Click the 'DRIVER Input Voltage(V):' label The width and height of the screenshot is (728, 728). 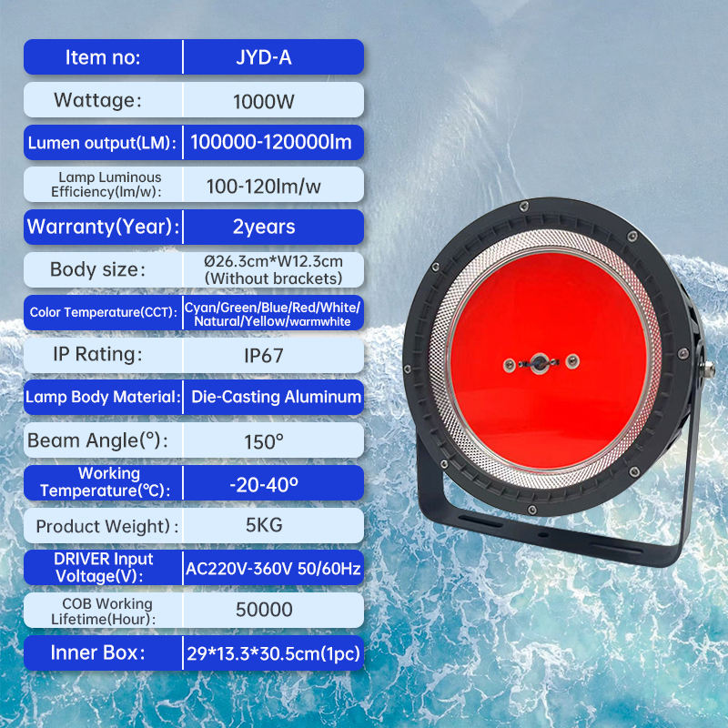(x=104, y=567)
